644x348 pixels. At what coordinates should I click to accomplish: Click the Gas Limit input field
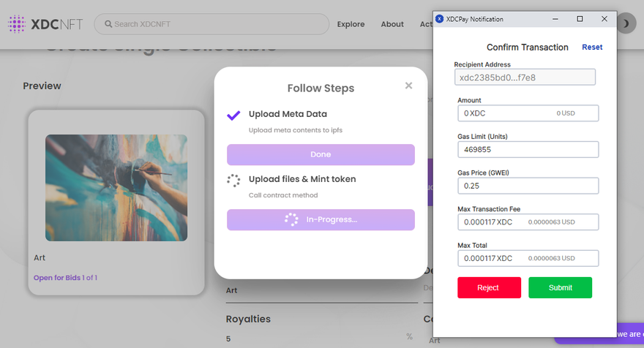point(527,149)
